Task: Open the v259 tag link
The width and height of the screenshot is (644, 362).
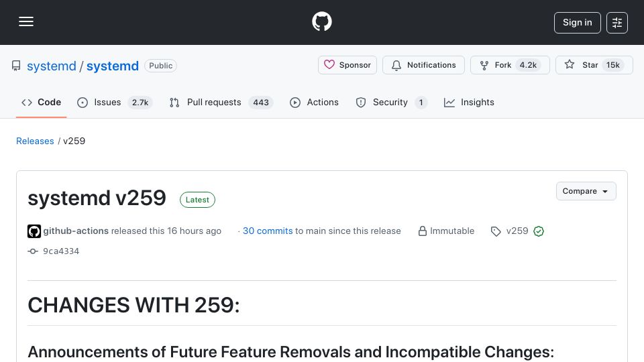Action: pyautogui.click(x=517, y=231)
